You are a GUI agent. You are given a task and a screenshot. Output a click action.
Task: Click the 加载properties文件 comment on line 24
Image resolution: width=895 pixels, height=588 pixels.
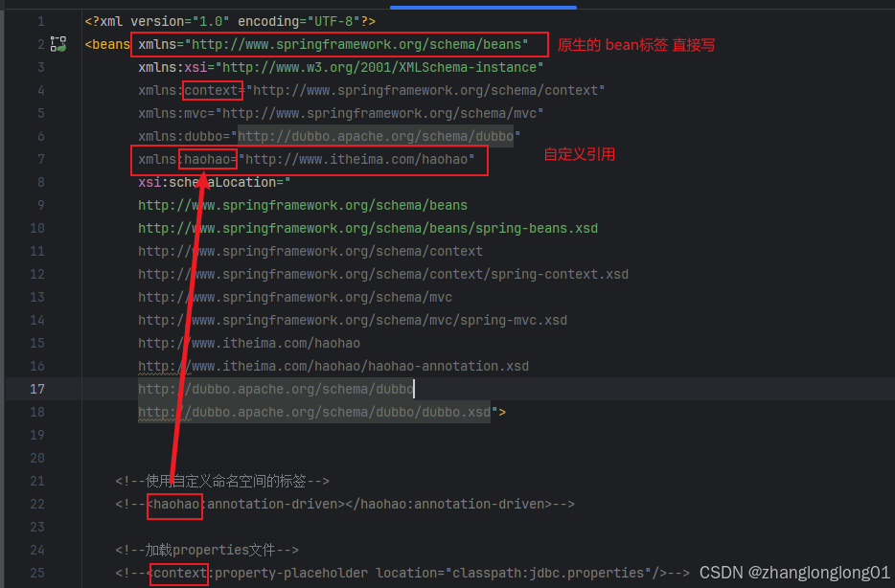click(207, 551)
